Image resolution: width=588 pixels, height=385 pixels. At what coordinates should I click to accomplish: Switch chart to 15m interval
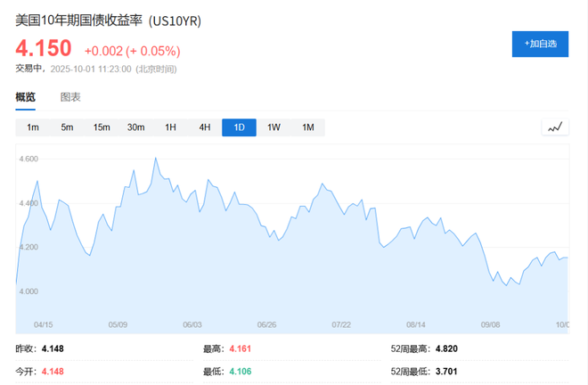[102, 127]
